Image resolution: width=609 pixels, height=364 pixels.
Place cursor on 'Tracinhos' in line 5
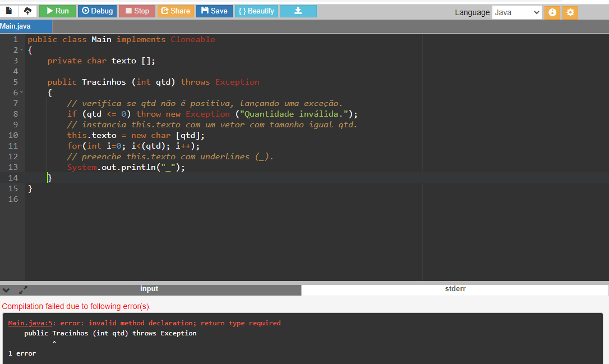[104, 82]
